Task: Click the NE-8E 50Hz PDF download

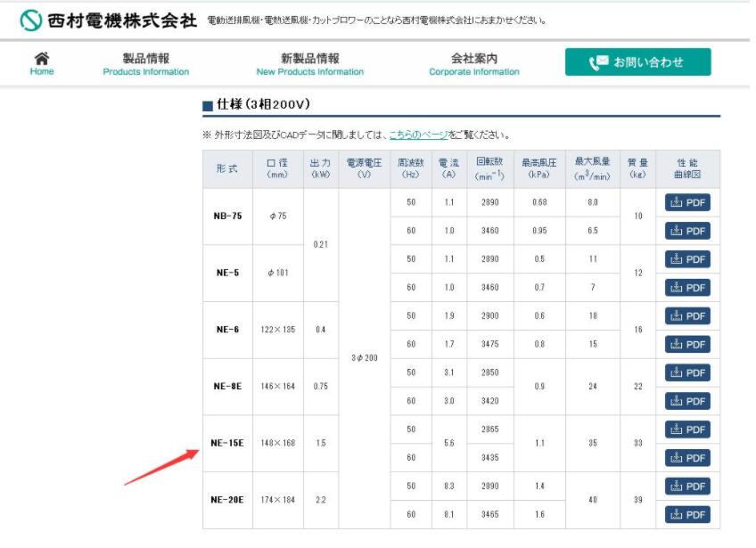Action: tap(687, 372)
